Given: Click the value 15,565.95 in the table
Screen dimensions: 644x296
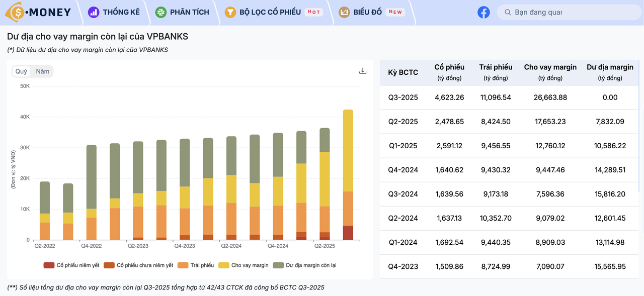Looking at the screenshot, I should tap(610, 266).
